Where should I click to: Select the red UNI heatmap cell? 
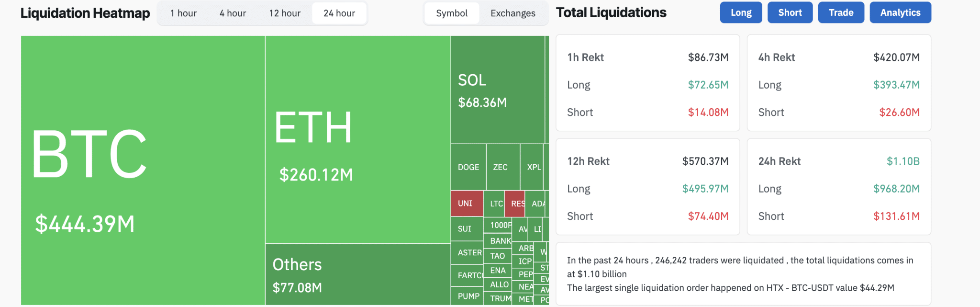coord(467,204)
